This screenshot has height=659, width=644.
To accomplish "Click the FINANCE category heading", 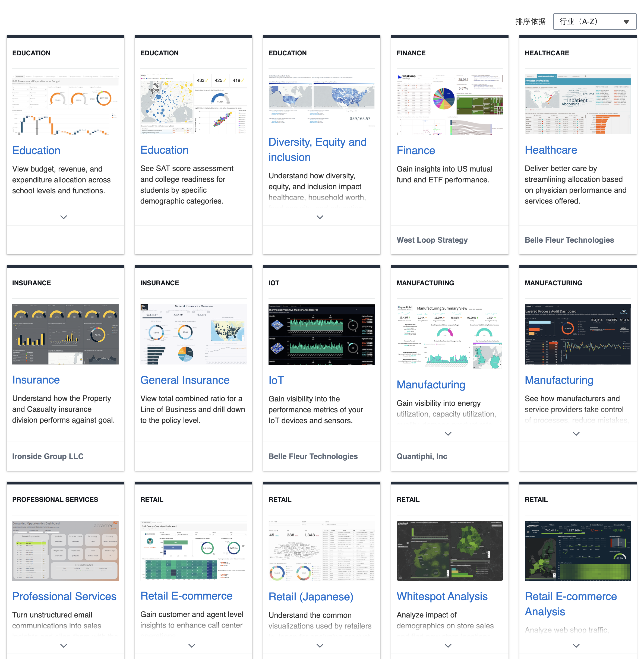I will [411, 53].
